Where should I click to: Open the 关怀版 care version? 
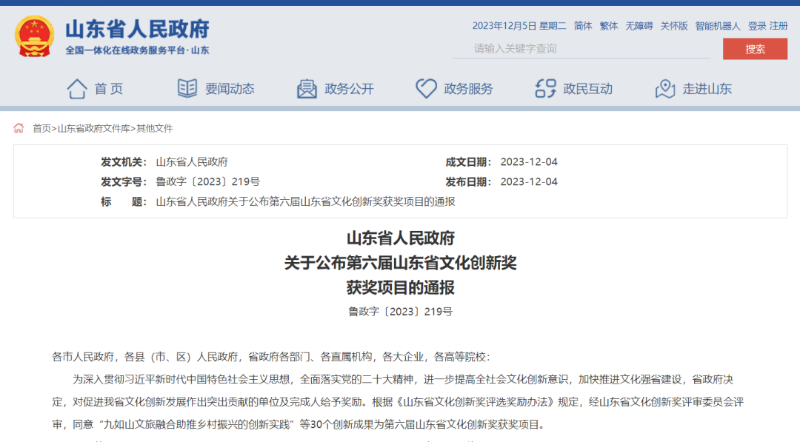click(x=674, y=26)
